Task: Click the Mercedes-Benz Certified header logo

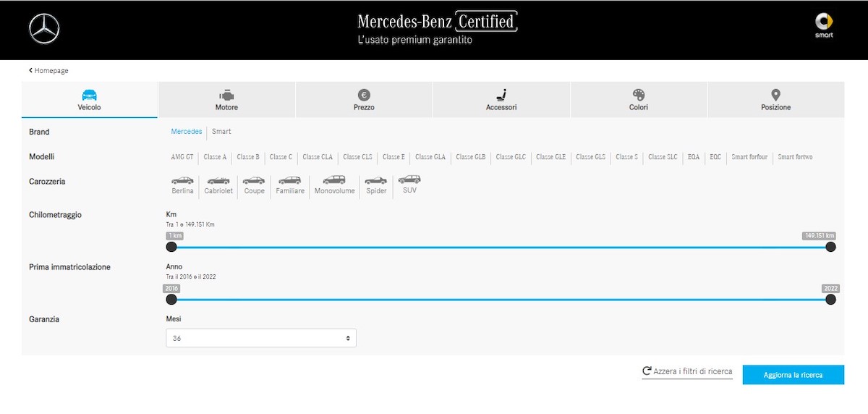Action: 438,28
